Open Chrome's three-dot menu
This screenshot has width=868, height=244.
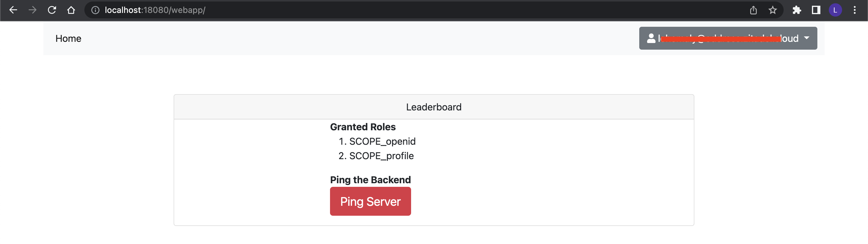tap(854, 10)
